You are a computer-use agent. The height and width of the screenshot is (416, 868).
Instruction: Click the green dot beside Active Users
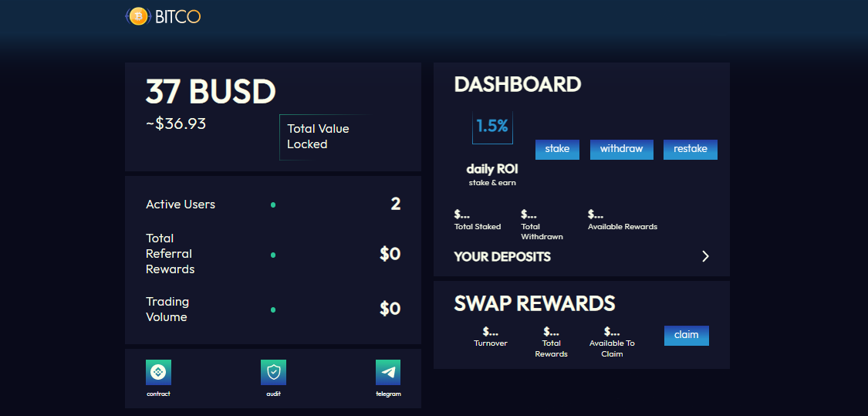point(273,205)
